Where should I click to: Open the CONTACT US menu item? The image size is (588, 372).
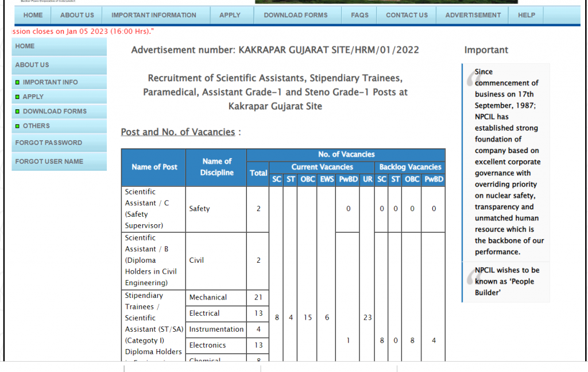coord(407,15)
